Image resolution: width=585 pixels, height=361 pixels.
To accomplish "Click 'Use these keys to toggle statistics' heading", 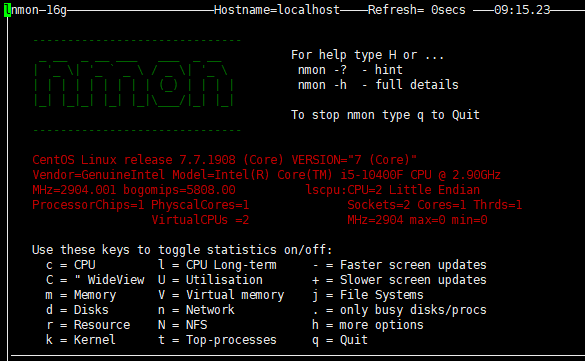I will [182, 250].
